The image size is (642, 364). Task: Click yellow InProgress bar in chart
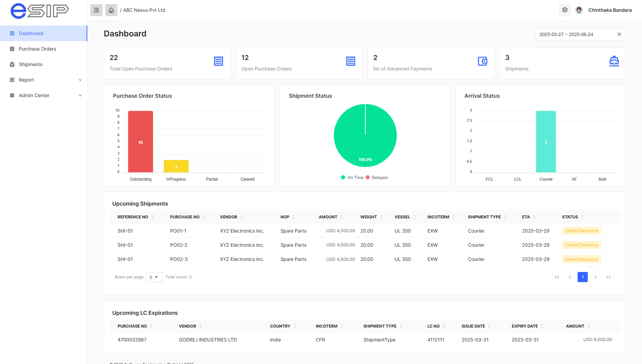pyautogui.click(x=176, y=166)
